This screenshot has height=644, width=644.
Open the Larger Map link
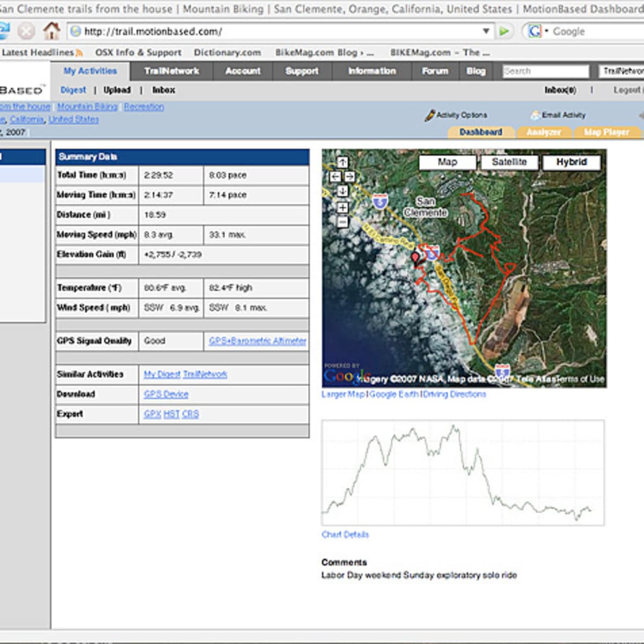point(343,394)
